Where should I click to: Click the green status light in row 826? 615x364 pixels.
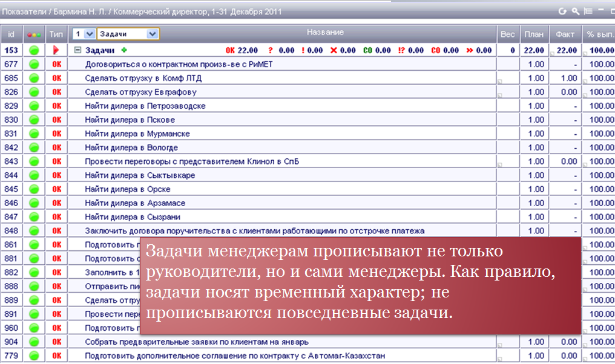tap(35, 92)
